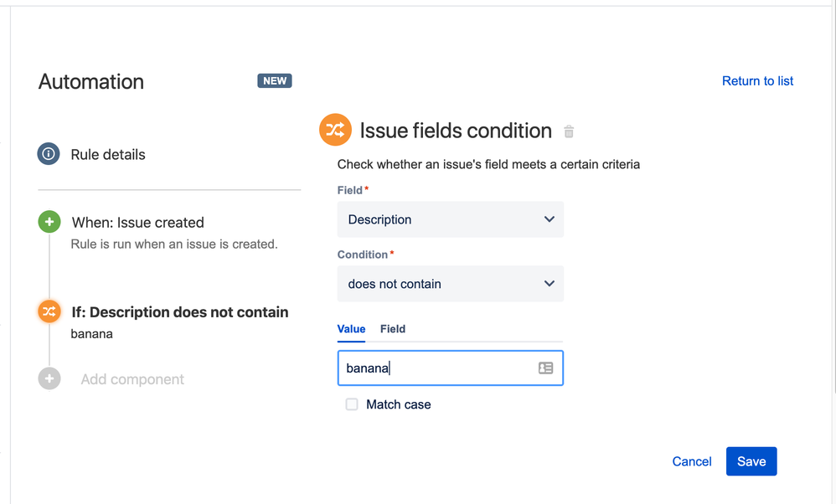
Task: Click the Rule details info icon
Action: click(x=49, y=154)
